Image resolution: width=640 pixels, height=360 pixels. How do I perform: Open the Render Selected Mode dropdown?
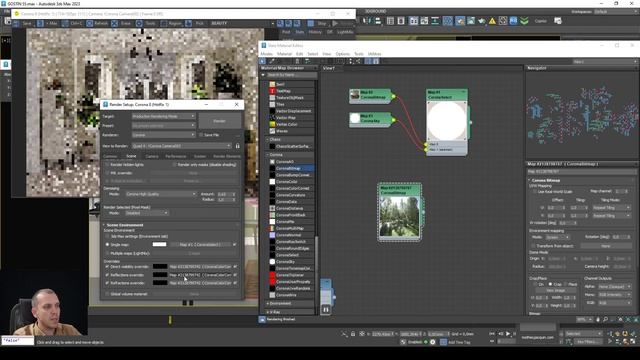(147, 213)
